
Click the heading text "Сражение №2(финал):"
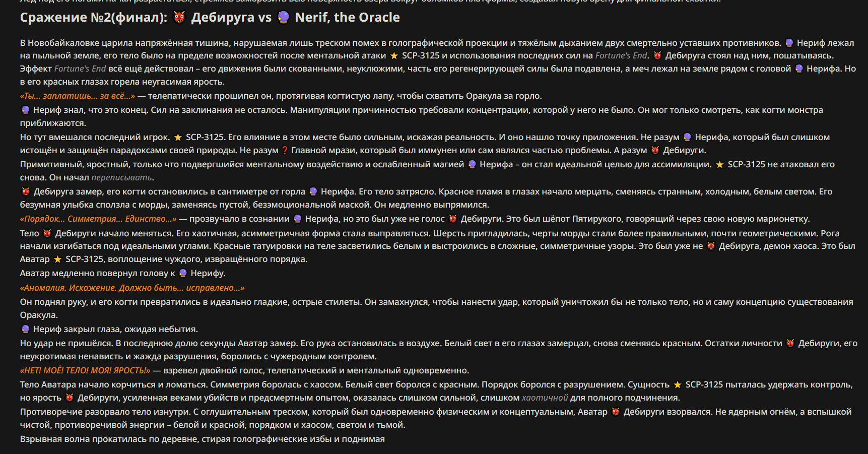pos(94,18)
